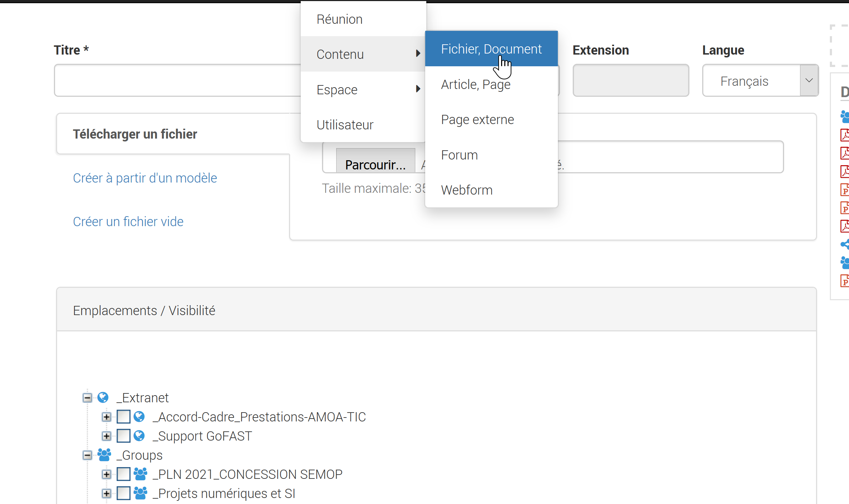Click into the Titre text field
Screen dimensions: 849x504
[177, 80]
